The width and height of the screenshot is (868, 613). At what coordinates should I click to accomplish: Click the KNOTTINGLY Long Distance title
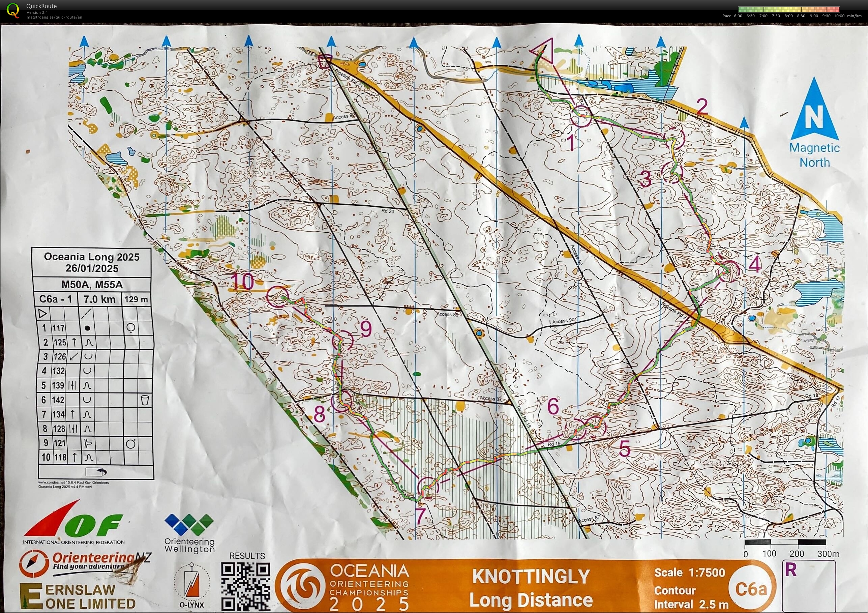coord(531,588)
